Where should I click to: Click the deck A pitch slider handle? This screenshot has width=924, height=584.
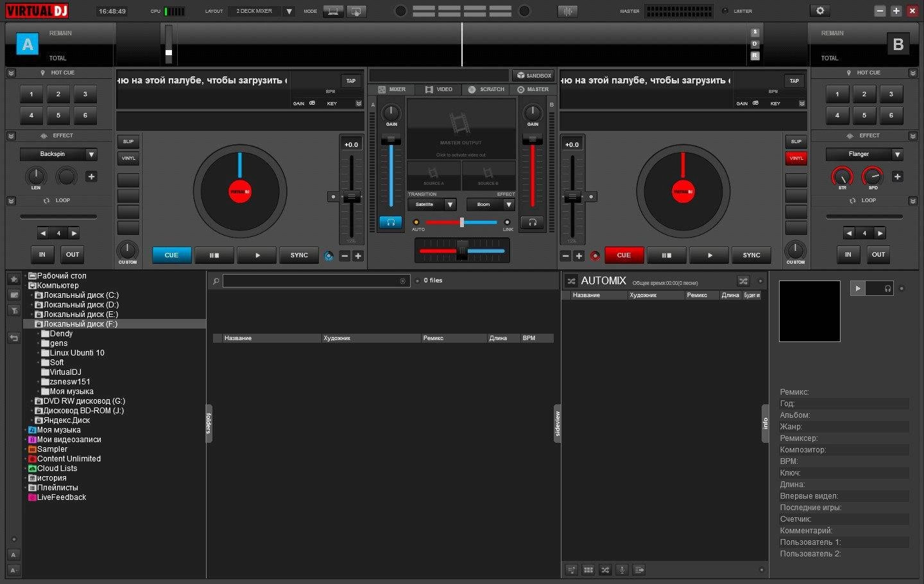(351, 196)
